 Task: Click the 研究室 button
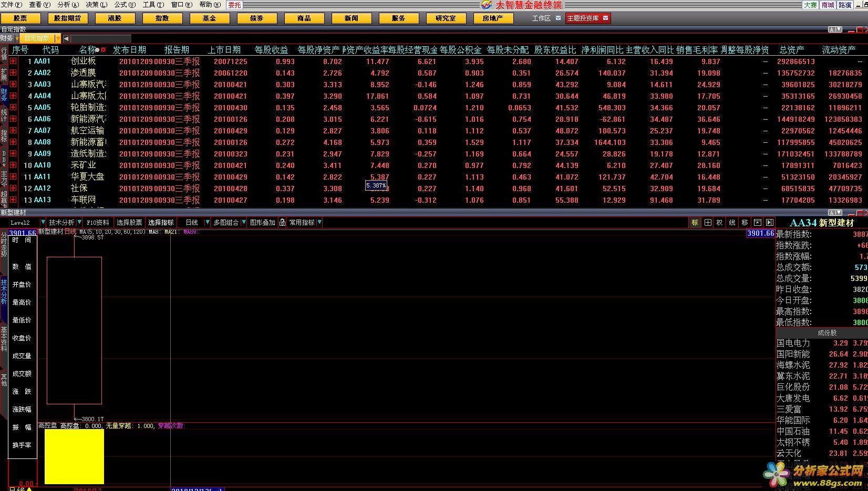(446, 18)
